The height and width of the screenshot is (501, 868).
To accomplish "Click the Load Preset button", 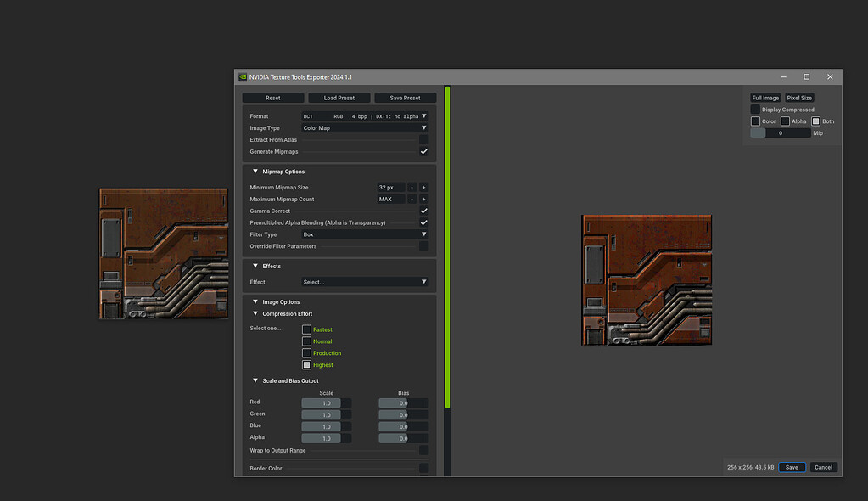I will click(339, 97).
